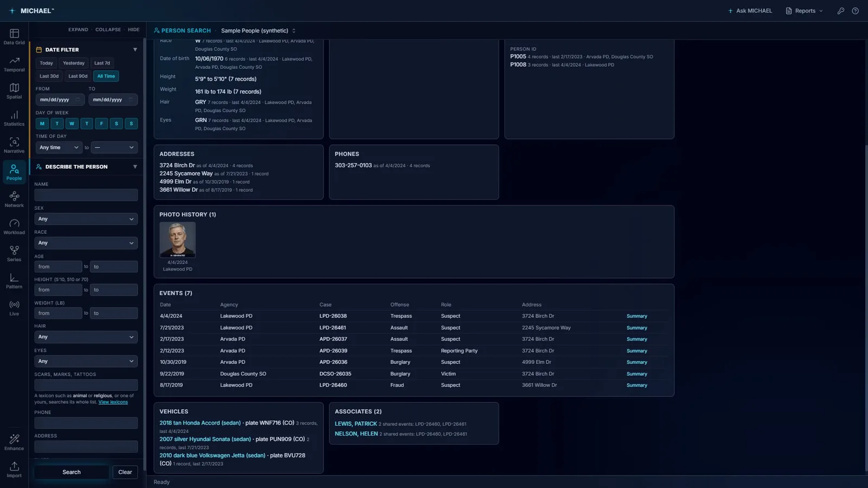Click the Search button
868x488 pixels.
[x=72, y=472]
